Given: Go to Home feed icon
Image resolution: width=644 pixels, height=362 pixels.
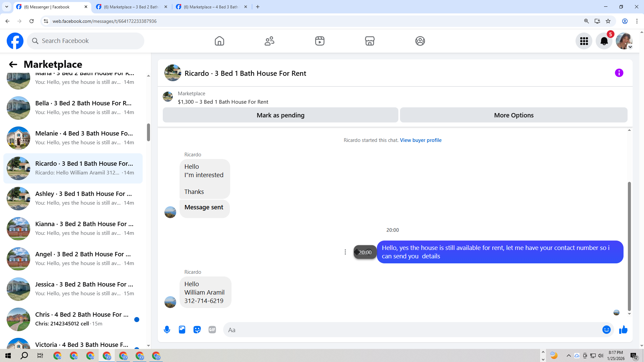Looking at the screenshot, I should 219,41.
